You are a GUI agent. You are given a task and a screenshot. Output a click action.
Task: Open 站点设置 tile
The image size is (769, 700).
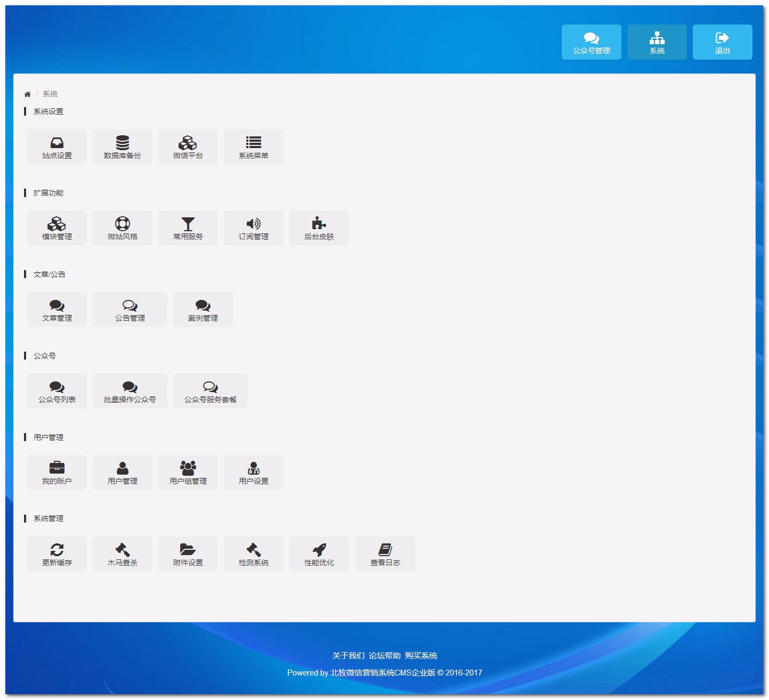[x=57, y=147]
